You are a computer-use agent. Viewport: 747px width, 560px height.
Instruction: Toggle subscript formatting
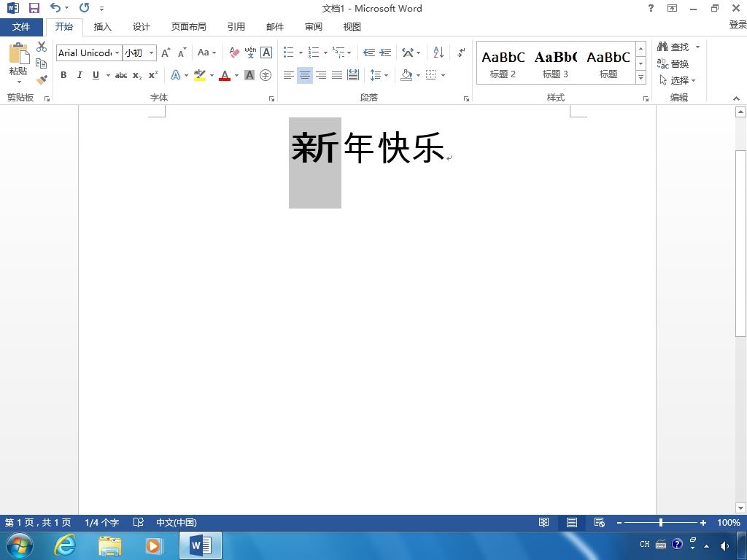(x=137, y=75)
